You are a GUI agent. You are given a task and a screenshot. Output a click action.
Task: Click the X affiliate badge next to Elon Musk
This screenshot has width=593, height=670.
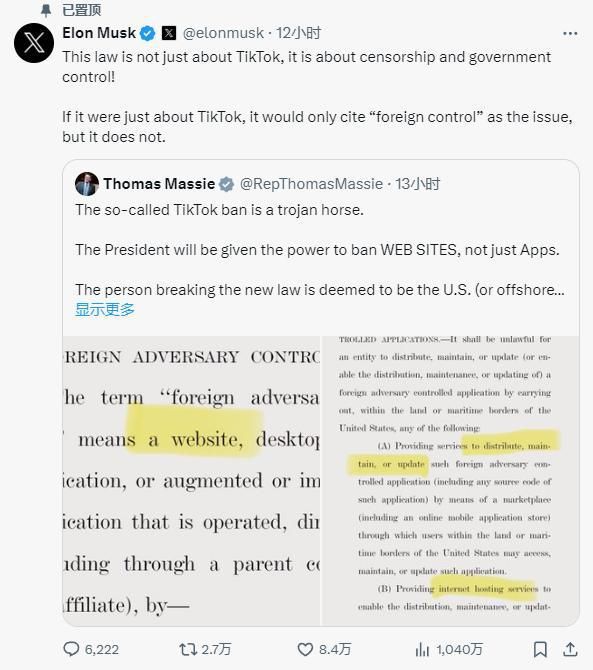169,33
